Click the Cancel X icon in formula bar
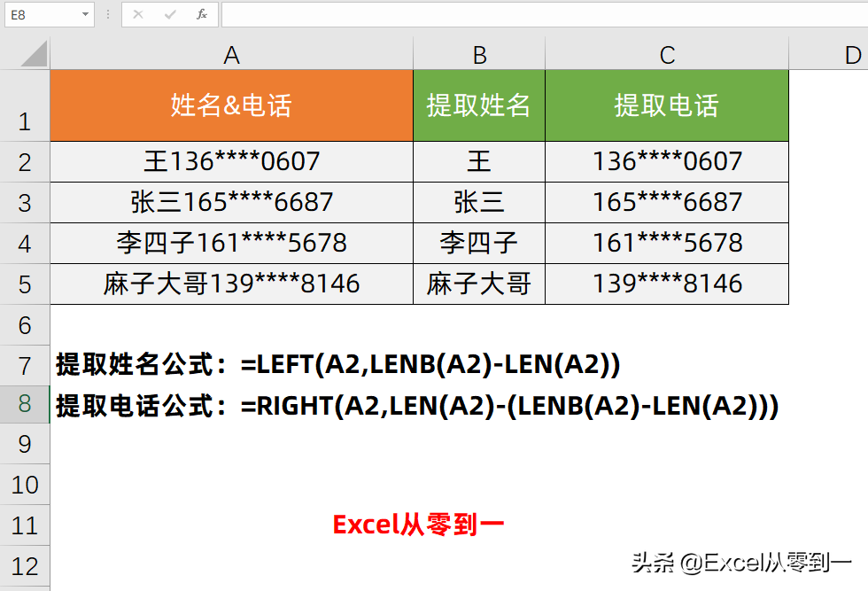The height and width of the screenshot is (591, 868). coord(138,14)
